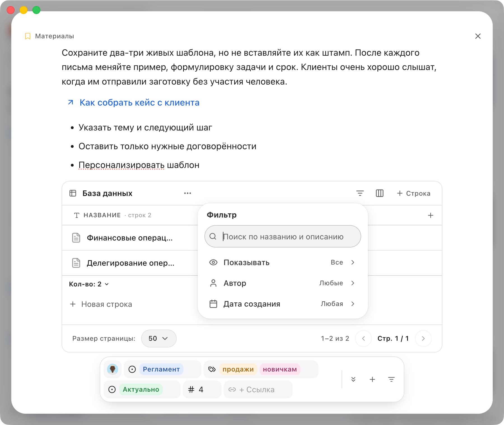Expand chevron next to Любые
The height and width of the screenshot is (425, 504).
(x=353, y=283)
